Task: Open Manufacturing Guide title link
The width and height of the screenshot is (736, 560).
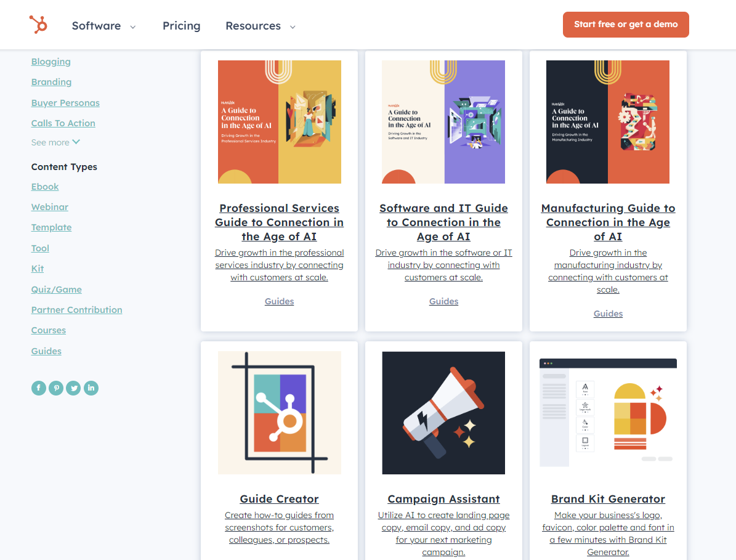Action: (608, 222)
